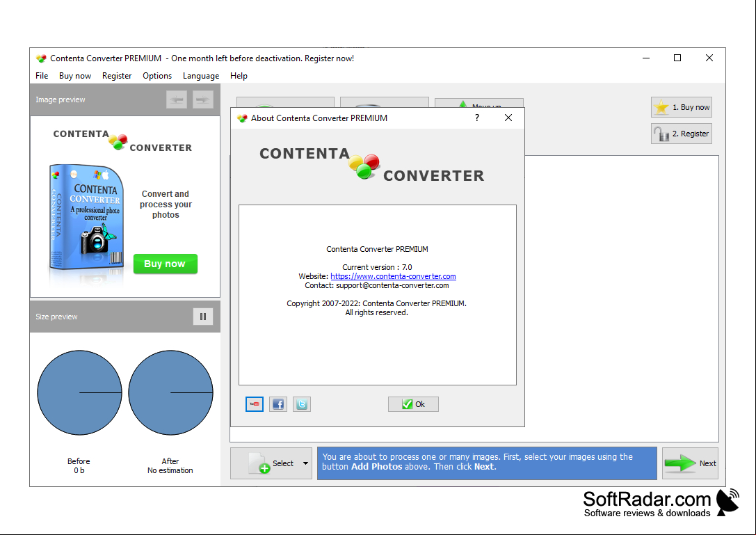Open the Facebook icon in About dialog
Viewport: 756px width, 535px height.
point(278,404)
